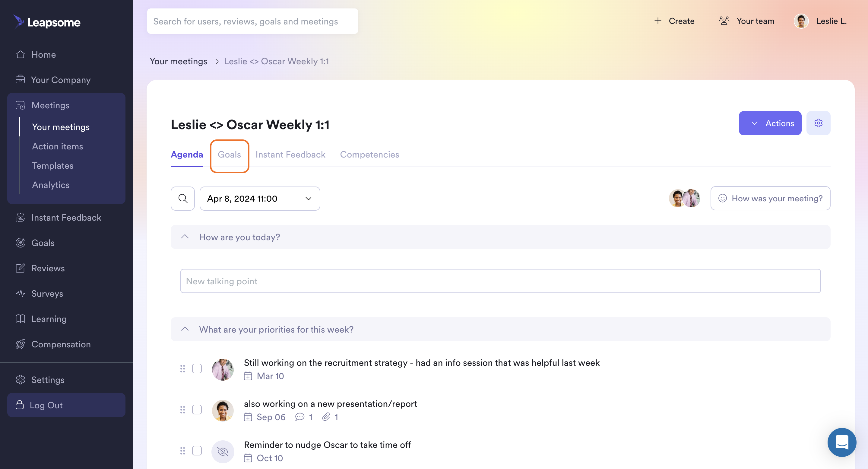
Task: Select Your meetings submenu item
Action: (x=61, y=127)
